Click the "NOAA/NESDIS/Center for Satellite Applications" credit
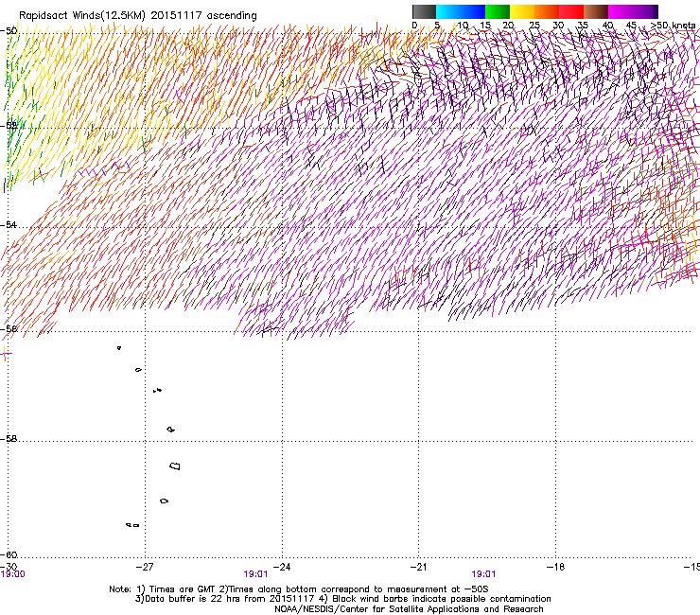Viewport: 700px width, 615px height. [409, 609]
